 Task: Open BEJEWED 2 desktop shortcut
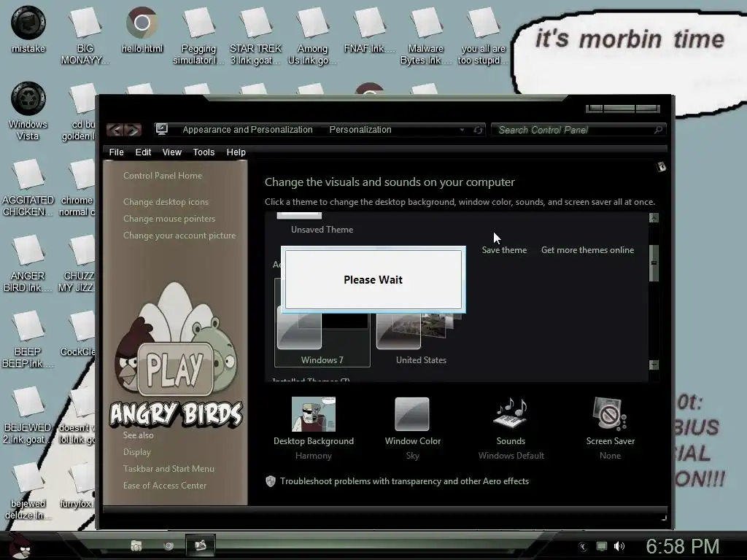[27, 415]
